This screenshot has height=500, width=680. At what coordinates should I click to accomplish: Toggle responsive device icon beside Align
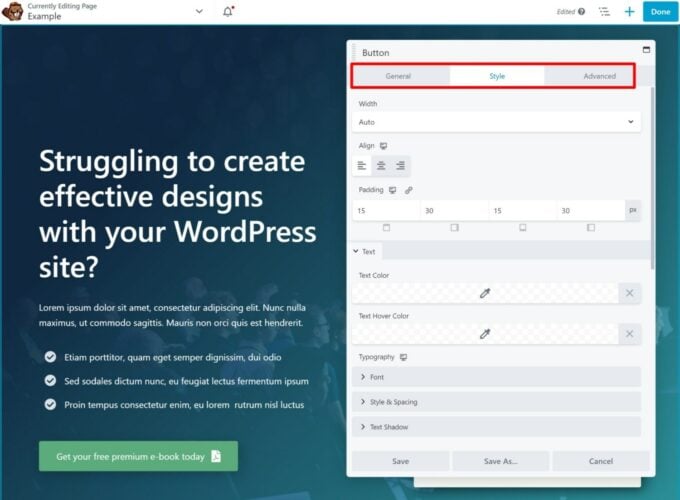[383, 146]
